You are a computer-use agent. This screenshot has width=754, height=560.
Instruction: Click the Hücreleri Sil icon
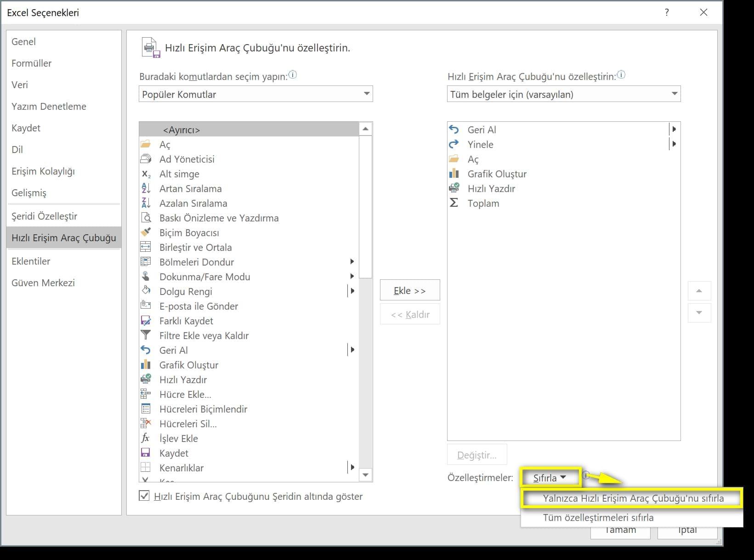click(x=146, y=424)
